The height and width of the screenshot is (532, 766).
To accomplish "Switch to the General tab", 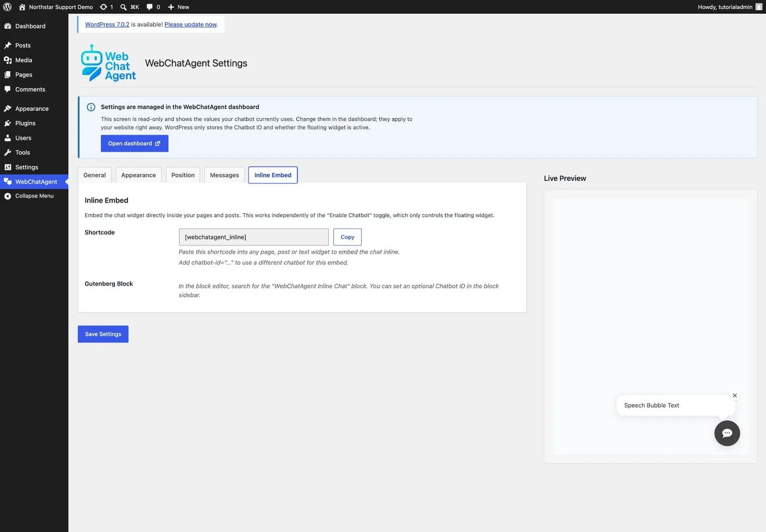I will pyautogui.click(x=95, y=175).
